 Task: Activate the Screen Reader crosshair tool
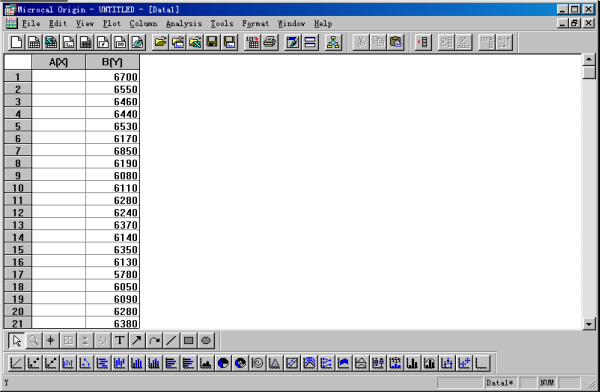click(x=51, y=340)
